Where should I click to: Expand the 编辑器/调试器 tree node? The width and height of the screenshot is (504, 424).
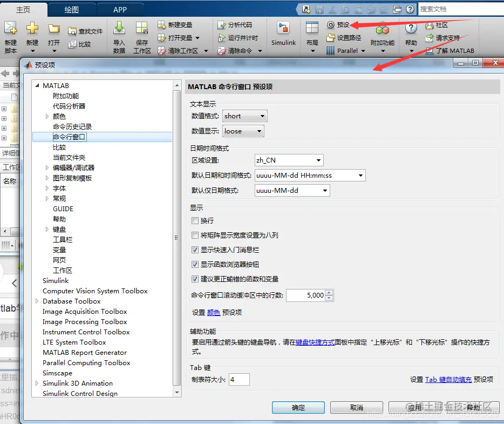click(x=47, y=167)
